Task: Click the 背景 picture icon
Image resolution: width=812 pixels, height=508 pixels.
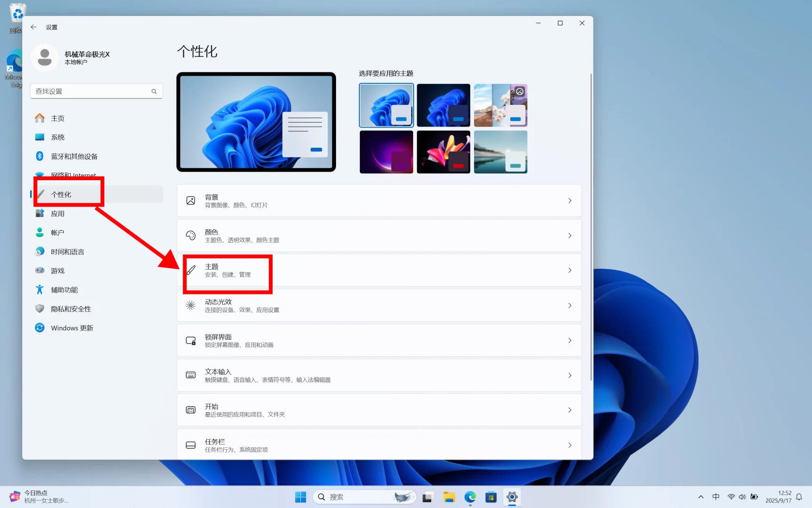Action: point(191,201)
